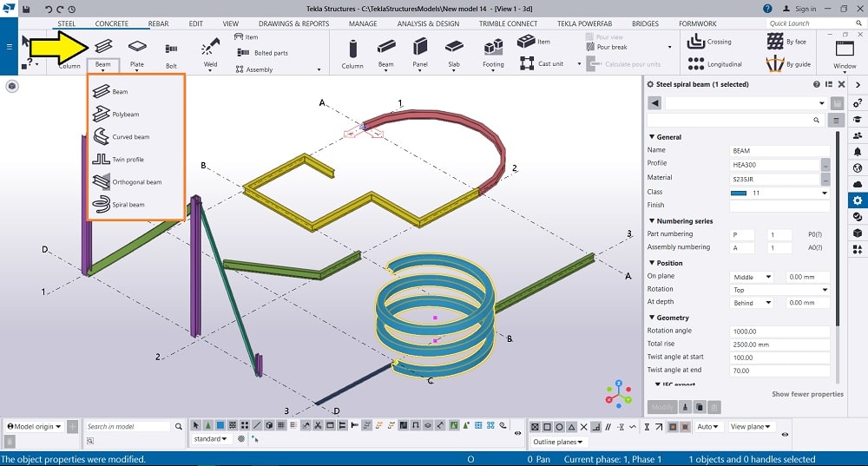
Task: Open the On plane Middle dropdown
Action: 752,277
